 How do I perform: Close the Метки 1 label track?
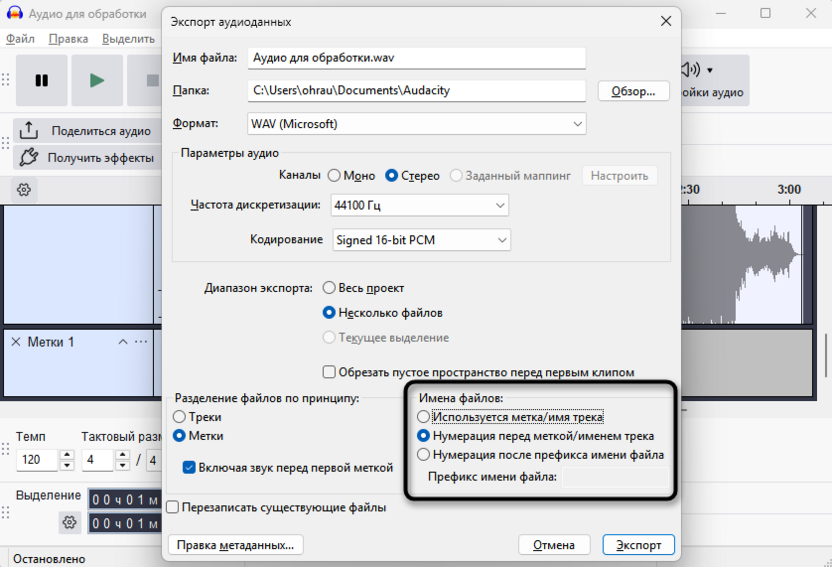16,342
